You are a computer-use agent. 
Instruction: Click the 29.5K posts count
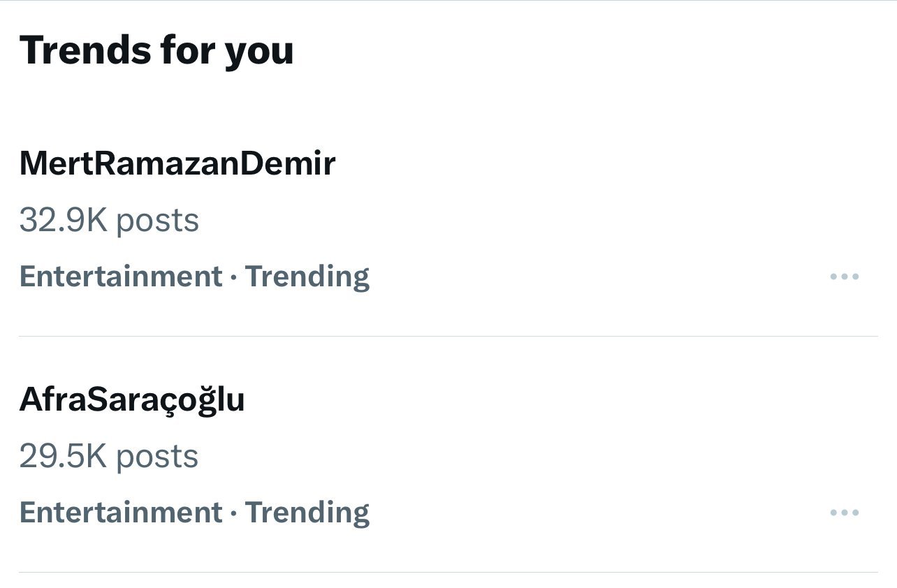coord(109,456)
